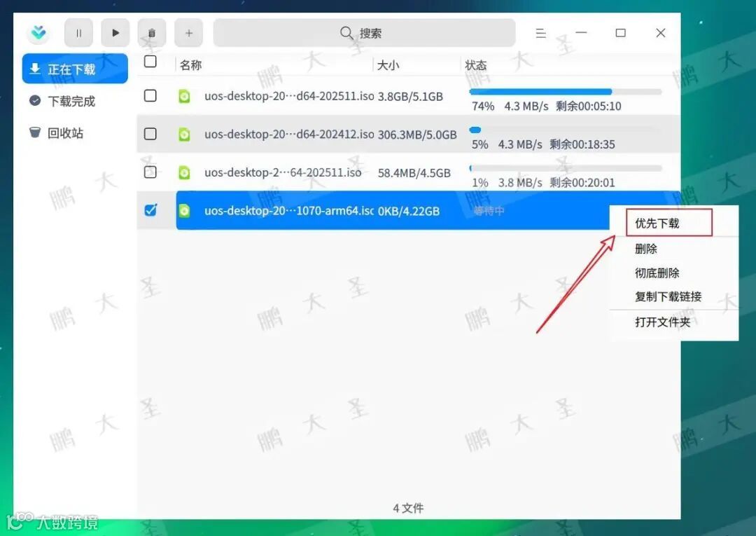Click the 1% download progress bar
The width and height of the screenshot is (756, 536).
(x=566, y=168)
